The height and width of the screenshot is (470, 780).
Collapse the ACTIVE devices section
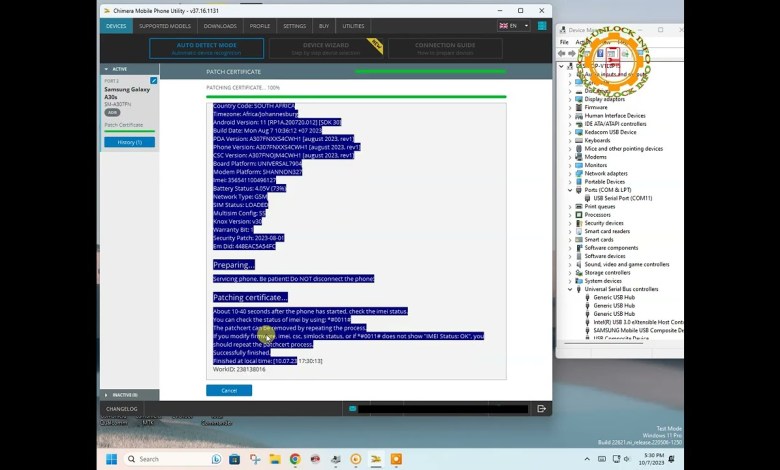(106, 69)
